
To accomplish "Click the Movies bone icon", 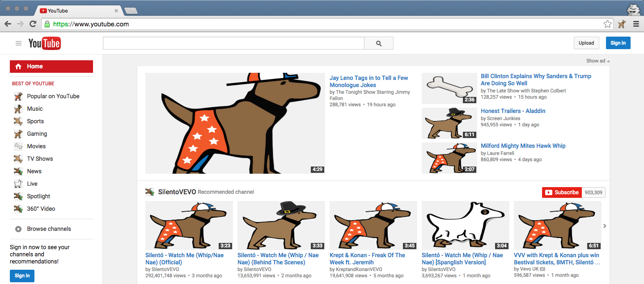I will point(18,146).
